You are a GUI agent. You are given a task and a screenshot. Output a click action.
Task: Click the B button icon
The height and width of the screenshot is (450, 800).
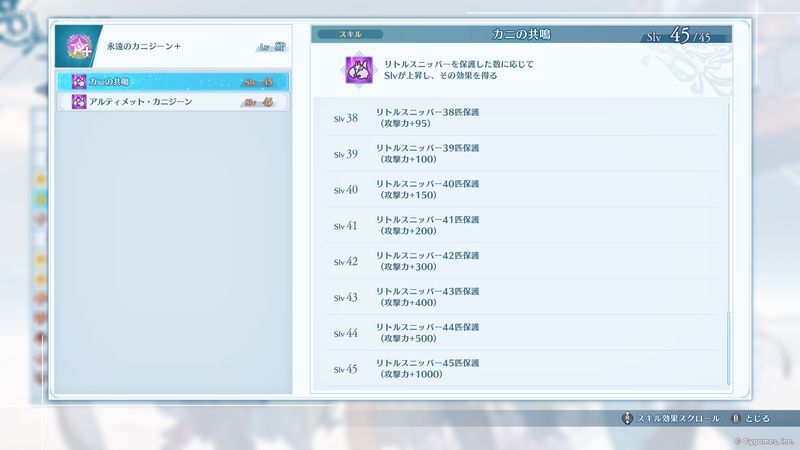(x=736, y=418)
